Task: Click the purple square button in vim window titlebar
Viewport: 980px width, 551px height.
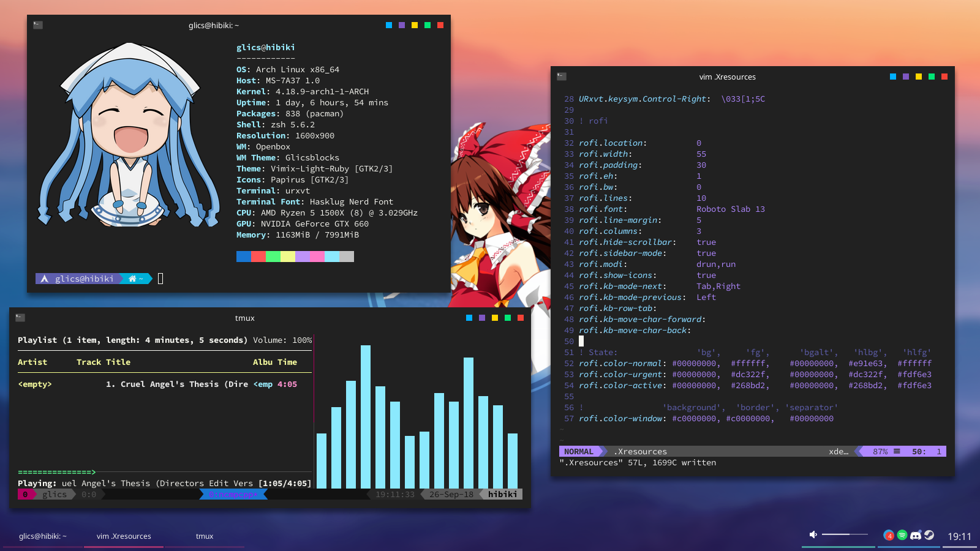Action: click(906, 77)
